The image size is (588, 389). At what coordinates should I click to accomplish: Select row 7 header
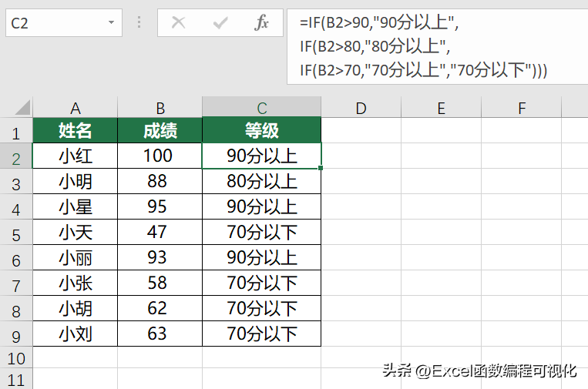coord(16,283)
